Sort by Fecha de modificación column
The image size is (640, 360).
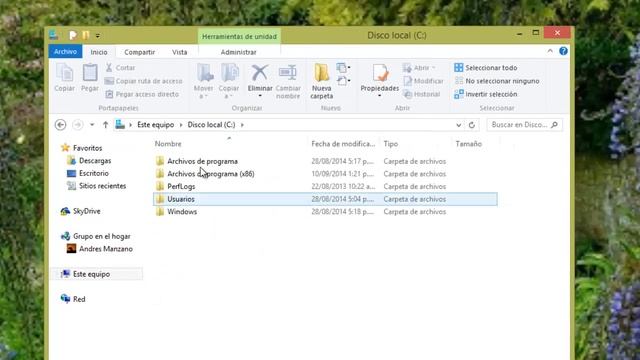(343, 144)
